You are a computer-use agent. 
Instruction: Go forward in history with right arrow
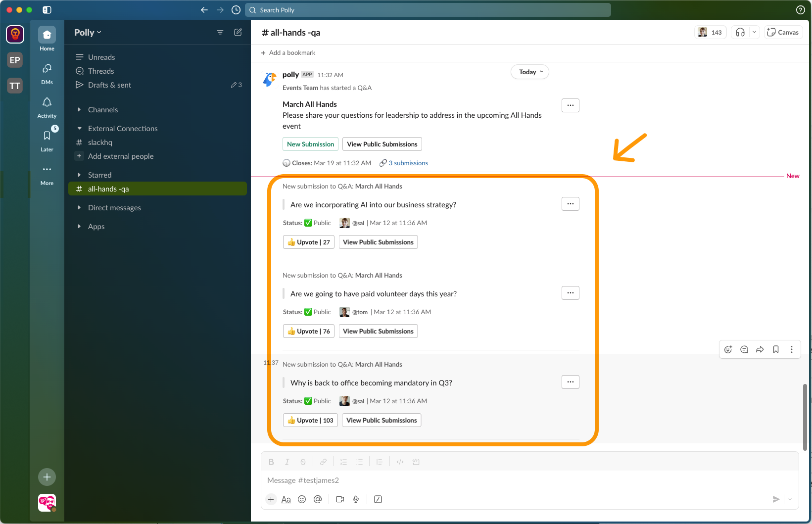[220, 10]
